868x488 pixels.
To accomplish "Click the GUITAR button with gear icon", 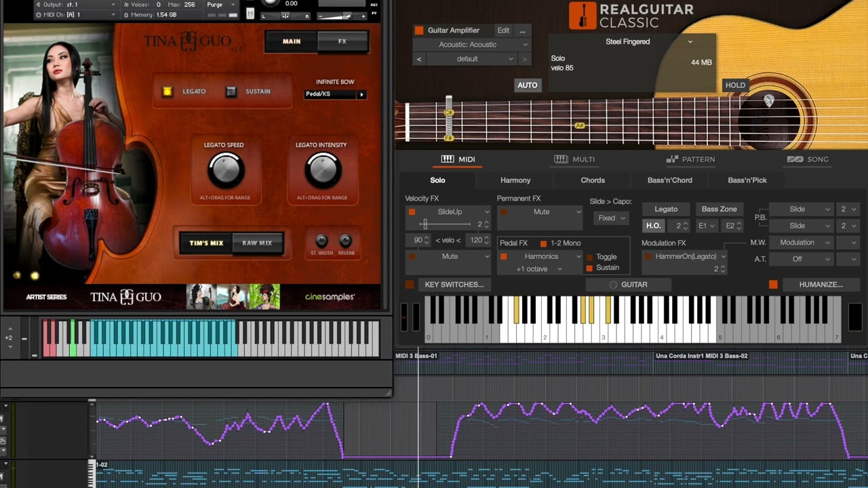I will [x=628, y=285].
